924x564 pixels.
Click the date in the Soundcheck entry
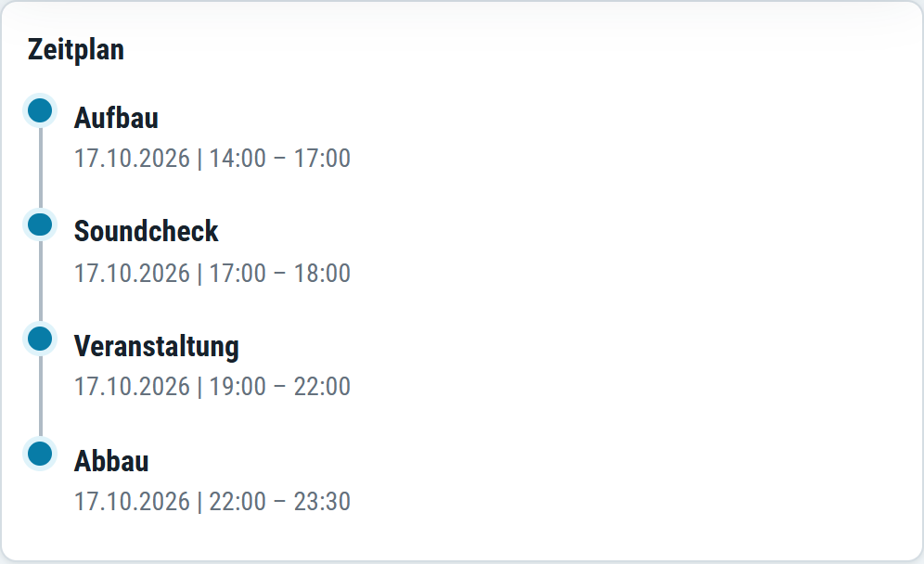tap(132, 274)
